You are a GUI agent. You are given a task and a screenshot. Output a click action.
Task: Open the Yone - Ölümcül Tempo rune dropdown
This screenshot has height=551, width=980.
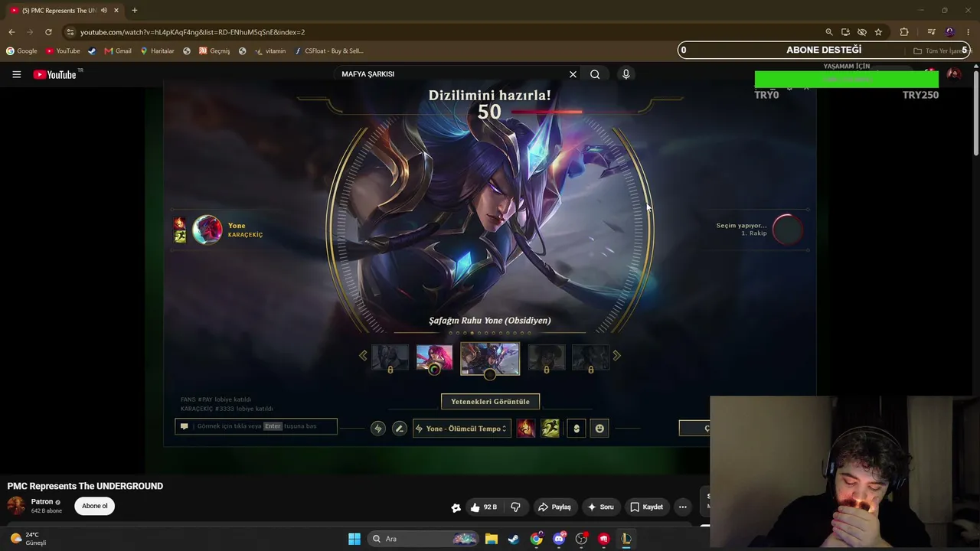[x=461, y=429]
